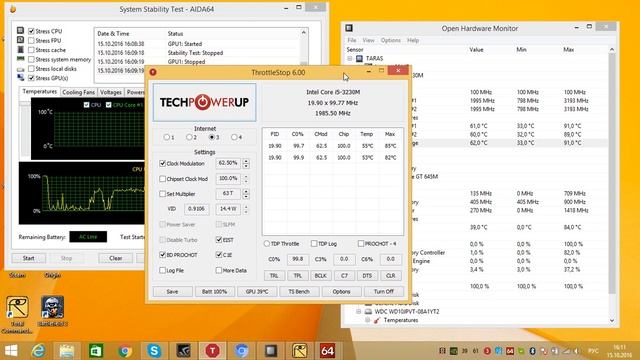Open the volume tray icon
This screenshot has height=360, width=640.
(576, 351)
